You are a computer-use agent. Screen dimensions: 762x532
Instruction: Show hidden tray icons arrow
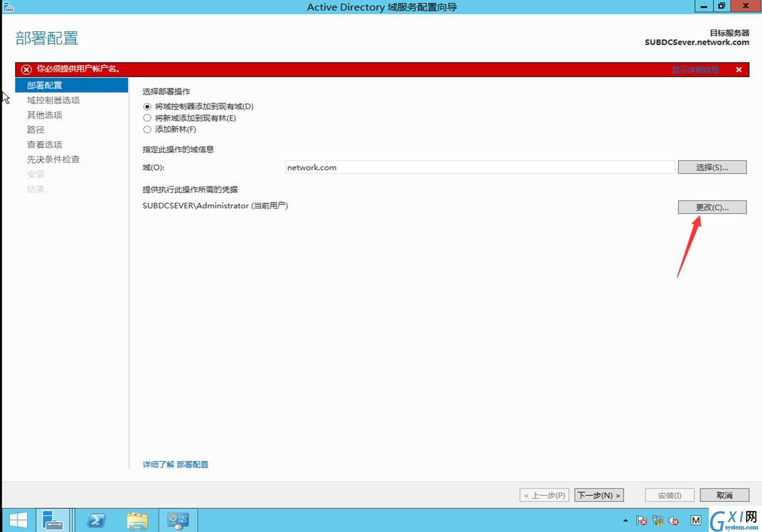point(625,521)
